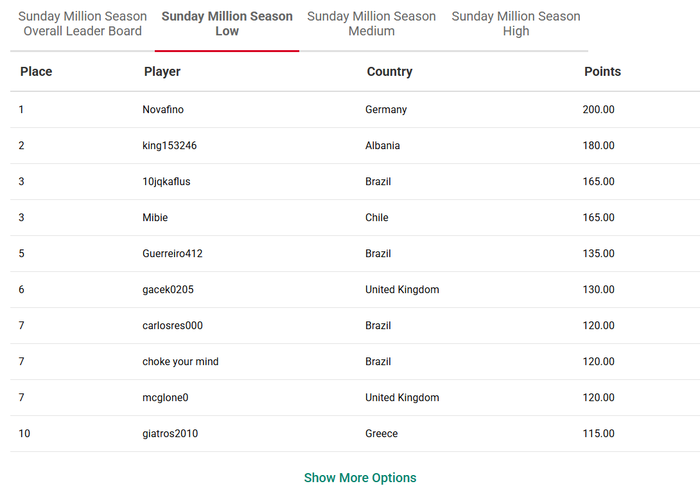Open Sunday Million Season Overall Leader Board tab

pyautogui.click(x=82, y=24)
